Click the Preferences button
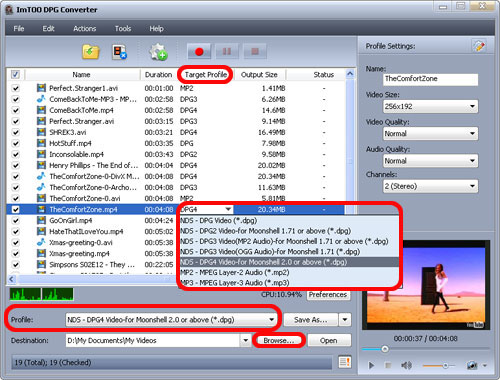This screenshot has height=380, width=500. [328, 295]
